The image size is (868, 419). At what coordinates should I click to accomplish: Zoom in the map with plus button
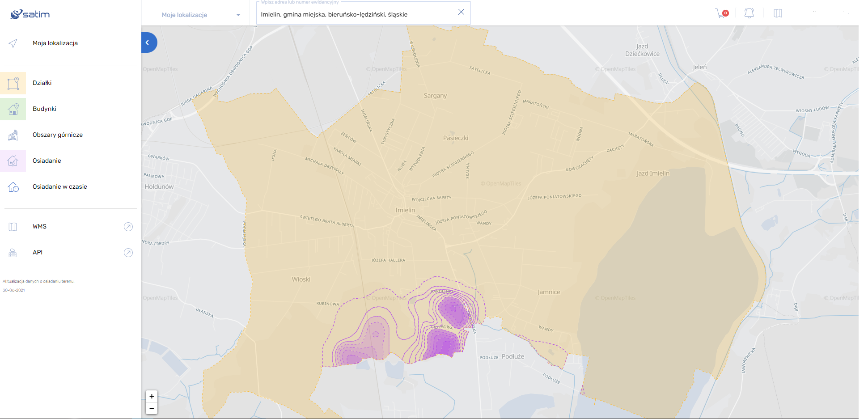pyautogui.click(x=152, y=396)
